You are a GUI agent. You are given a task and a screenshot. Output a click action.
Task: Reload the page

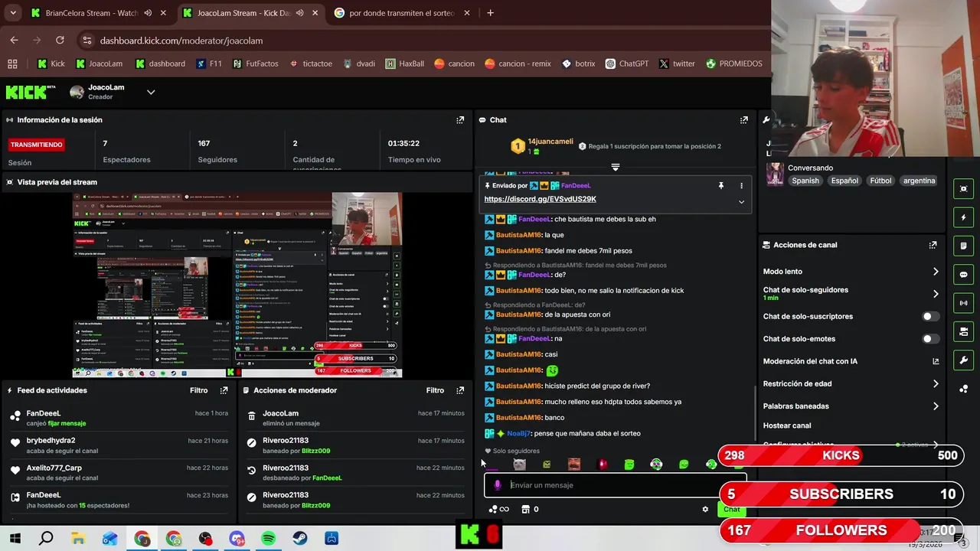tap(60, 41)
